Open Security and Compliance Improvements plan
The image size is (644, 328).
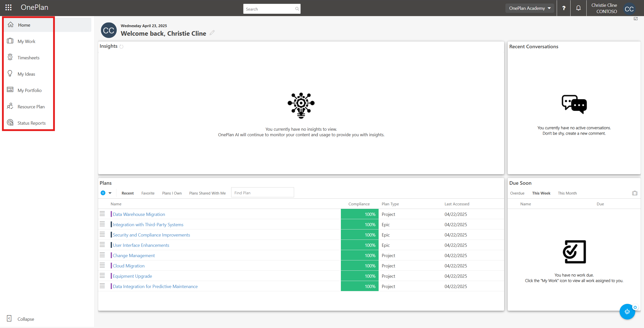click(x=151, y=235)
